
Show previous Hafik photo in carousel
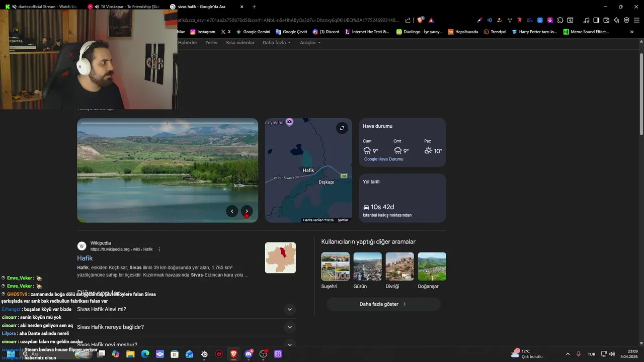[x=232, y=211]
